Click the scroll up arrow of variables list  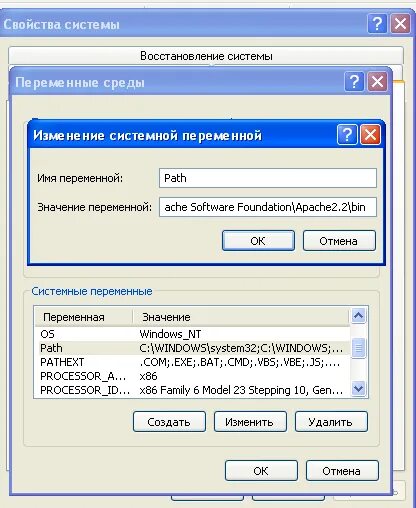(x=358, y=315)
